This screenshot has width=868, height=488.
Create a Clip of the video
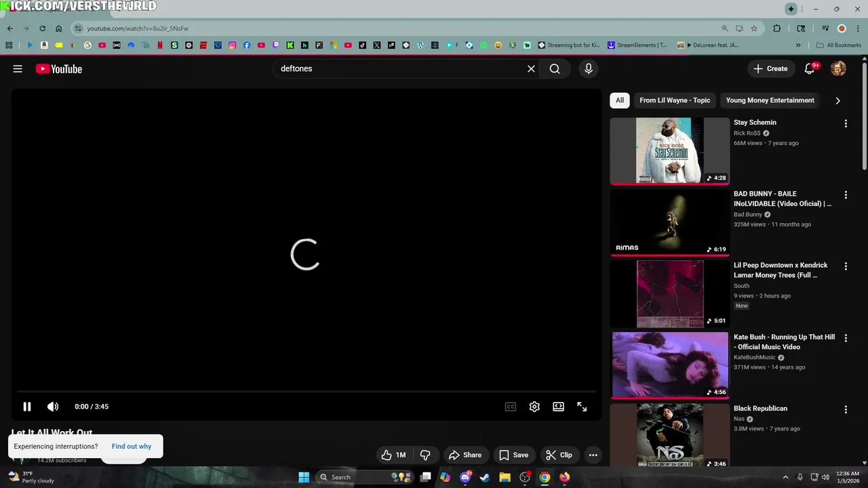559,455
